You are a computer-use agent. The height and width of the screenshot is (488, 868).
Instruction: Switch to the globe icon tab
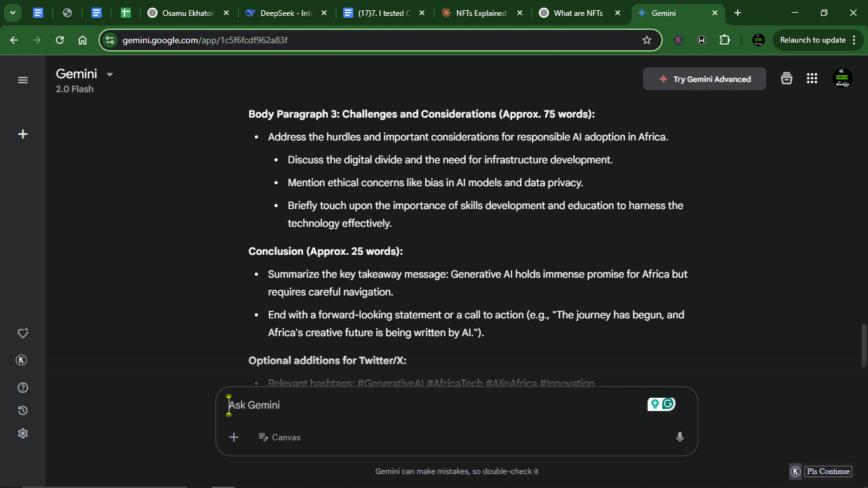click(x=67, y=13)
